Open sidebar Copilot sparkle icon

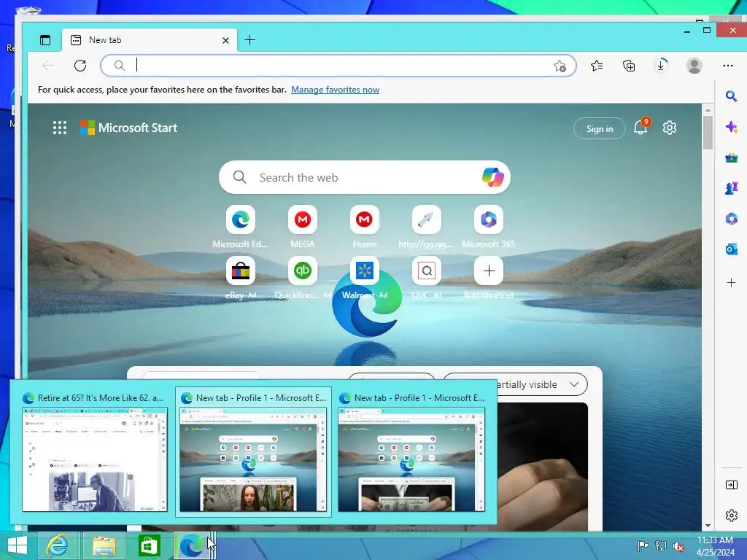click(x=731, y=127)
